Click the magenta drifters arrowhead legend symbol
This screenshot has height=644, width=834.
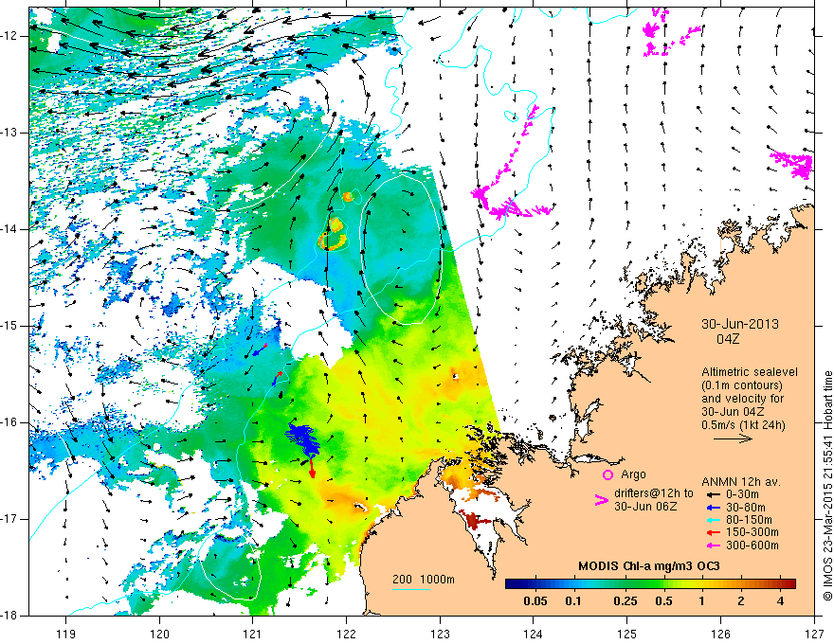(601, 500)
